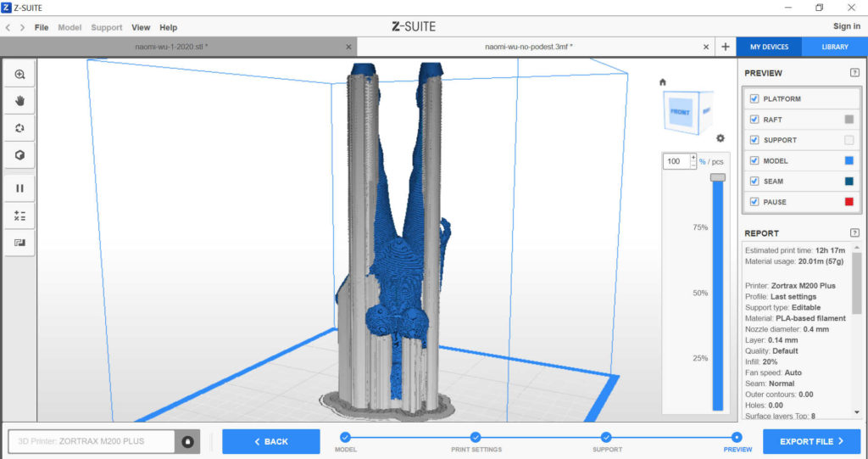Open the Model menu
The width and height of the screenshot is (868, 459).
point(70,27)
